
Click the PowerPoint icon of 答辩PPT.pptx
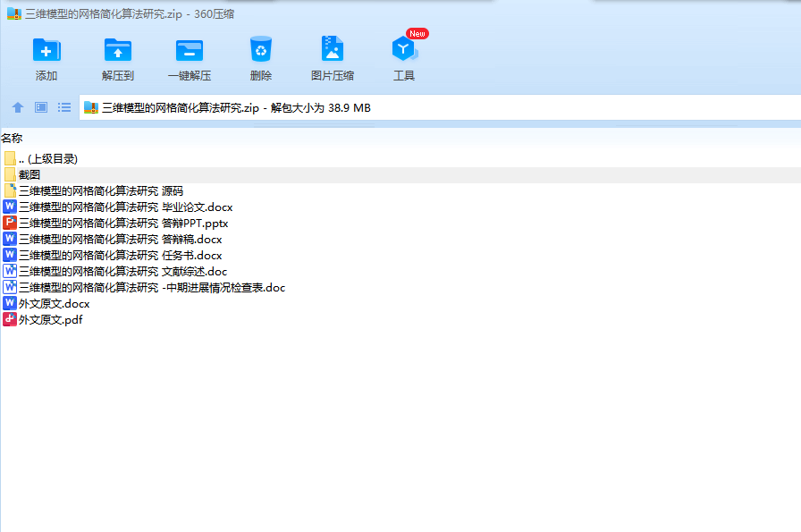[10, 223]
